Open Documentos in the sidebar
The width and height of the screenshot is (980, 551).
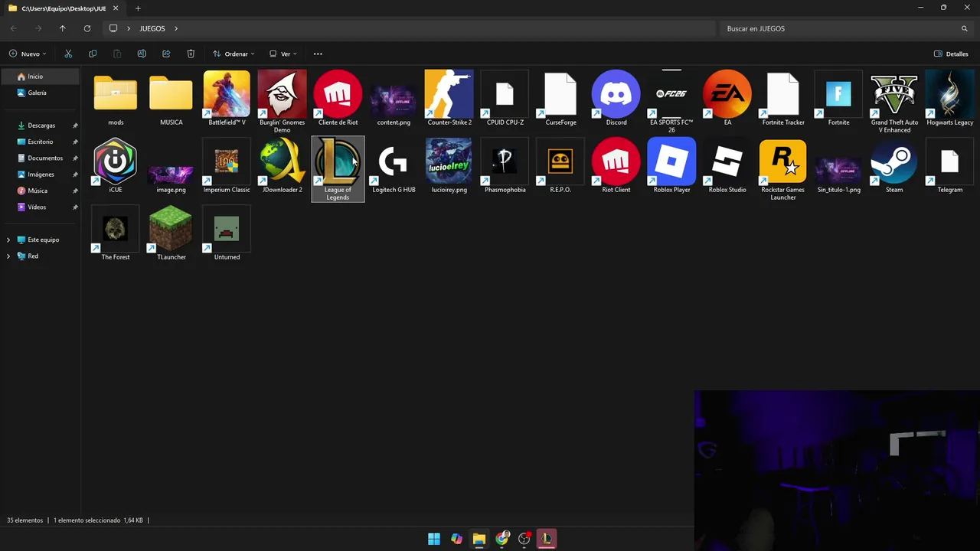coord(40,158)
